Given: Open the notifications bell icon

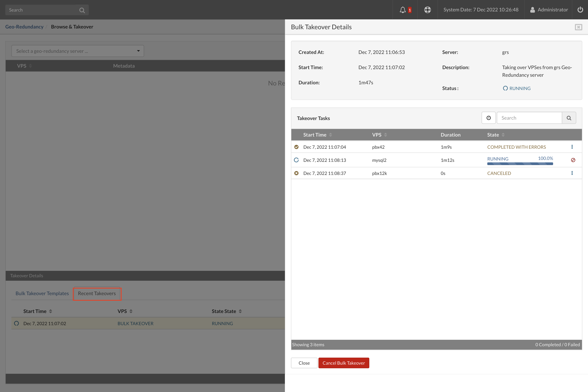Looking at the screenshot, I should pyautogui.click(x=402, y=10).
